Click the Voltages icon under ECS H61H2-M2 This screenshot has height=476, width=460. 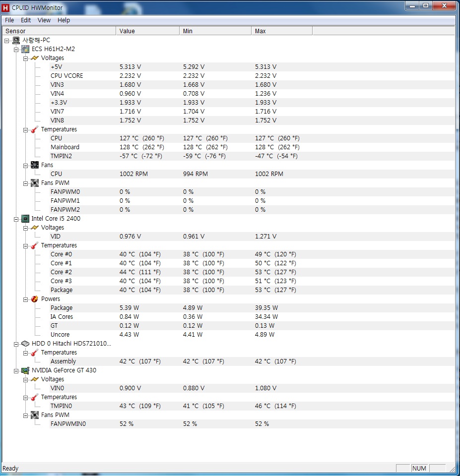[x=35, y=58]
